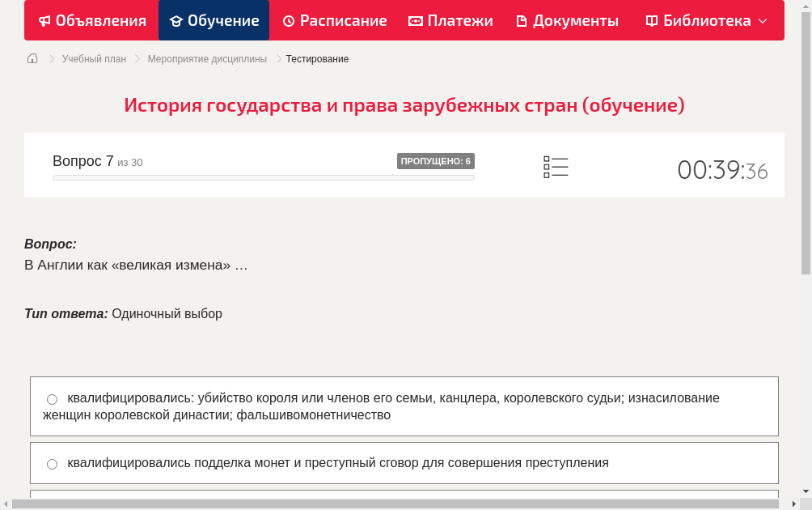Image resolution: width=812 pixels, height=510 pixels.
Task: Click the document icon on Документы
Action: (522, 20)
